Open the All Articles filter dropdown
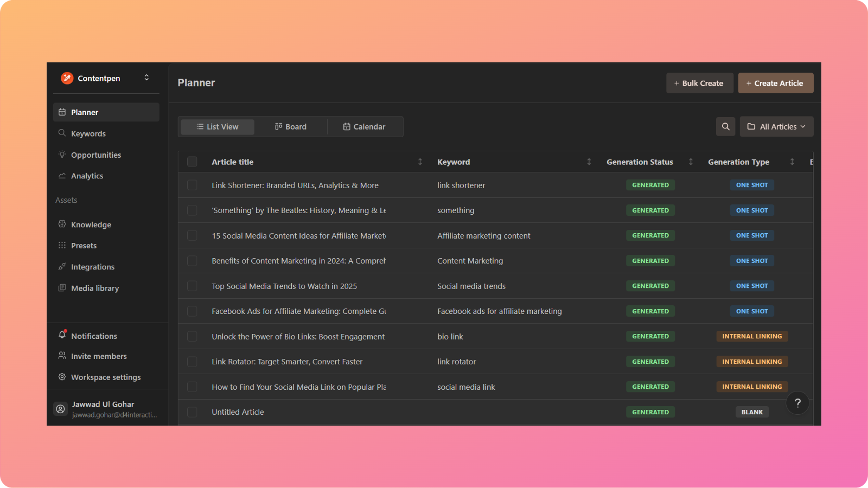868x488 pixels. (x=776, y=126)
